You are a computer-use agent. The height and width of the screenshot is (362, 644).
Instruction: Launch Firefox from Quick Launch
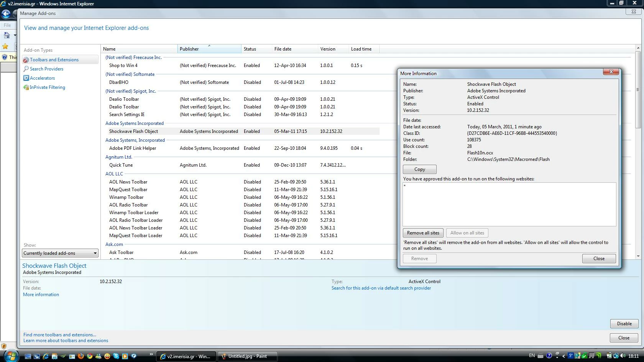tap(80, 356)
